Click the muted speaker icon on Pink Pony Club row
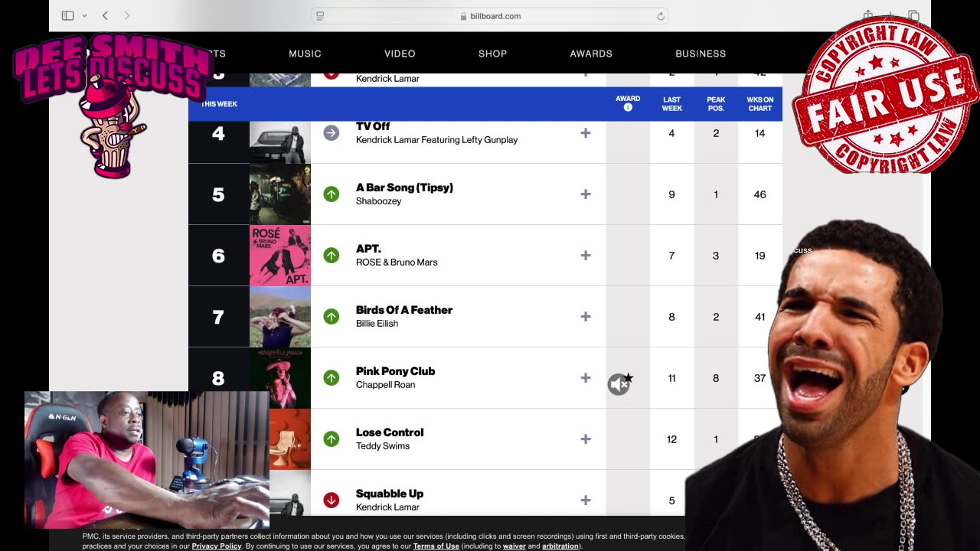 click(x=619, y=384)
